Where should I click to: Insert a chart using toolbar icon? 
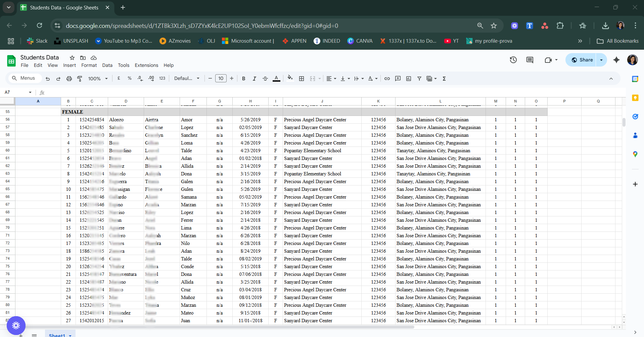pyautogui.click(x=409, y=79)
